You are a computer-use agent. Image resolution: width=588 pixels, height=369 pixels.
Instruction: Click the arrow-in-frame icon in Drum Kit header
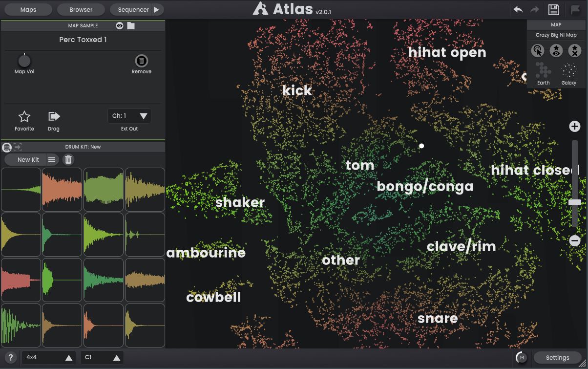(18, 147)
